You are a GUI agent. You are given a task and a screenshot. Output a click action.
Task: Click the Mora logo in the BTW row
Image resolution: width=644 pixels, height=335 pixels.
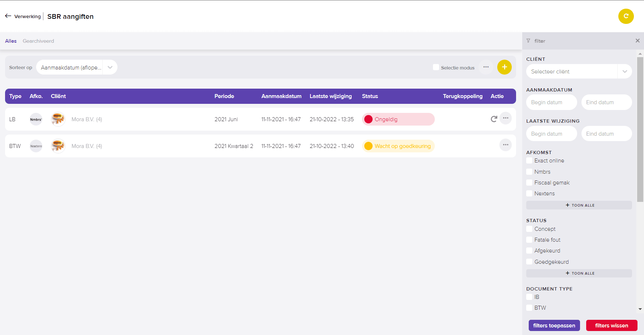pyautogui.click(x=58, y=146)
